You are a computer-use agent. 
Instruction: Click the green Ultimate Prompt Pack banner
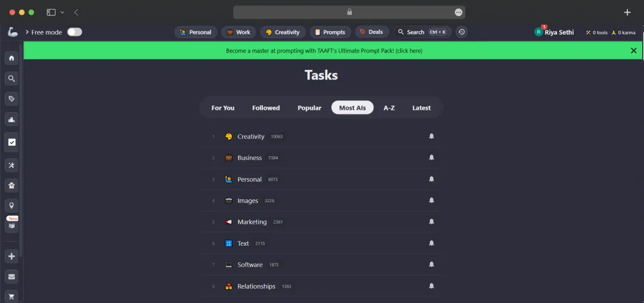(x=324, y=51)
